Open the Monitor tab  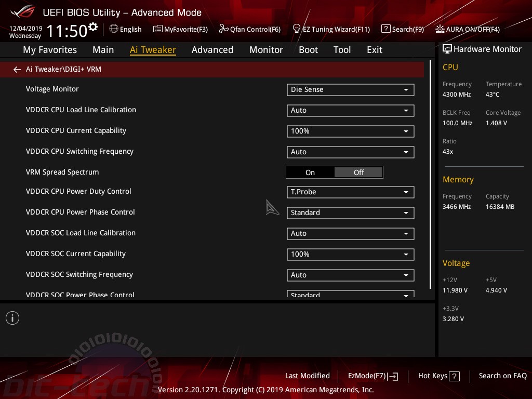coord(266,50)
